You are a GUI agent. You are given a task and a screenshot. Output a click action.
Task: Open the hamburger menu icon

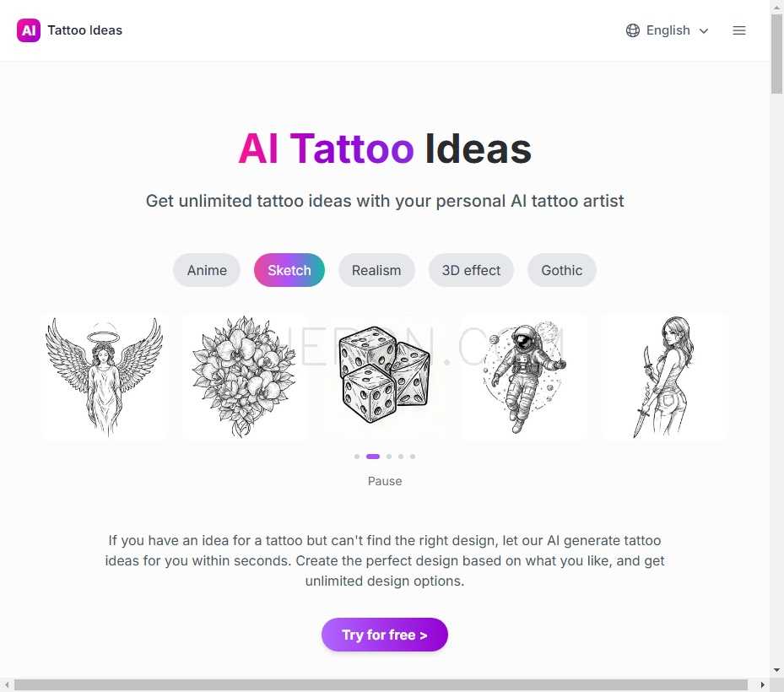[x=739, y=30]
